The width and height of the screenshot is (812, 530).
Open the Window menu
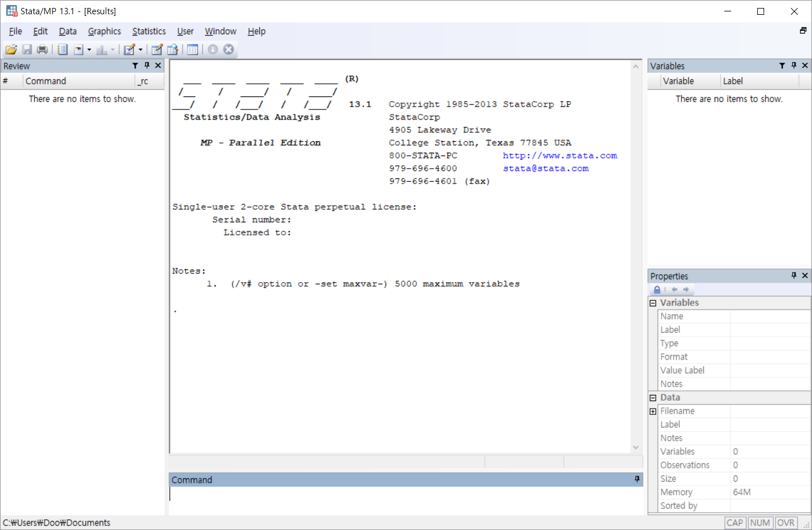[221, 31]
